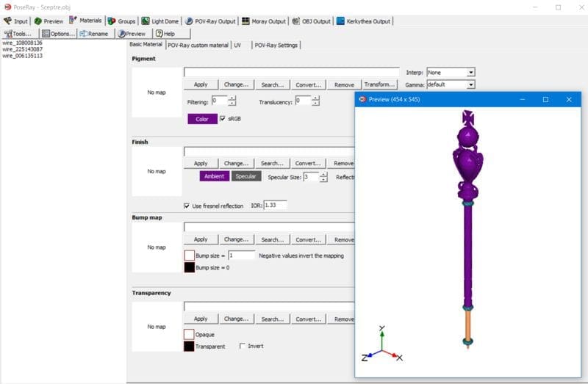
Task: Open the Light Dome tab
Action: (159, 21)
